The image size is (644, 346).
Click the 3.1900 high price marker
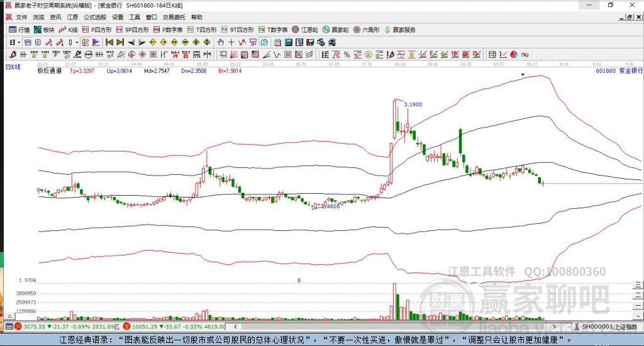[x=413, y=104]
